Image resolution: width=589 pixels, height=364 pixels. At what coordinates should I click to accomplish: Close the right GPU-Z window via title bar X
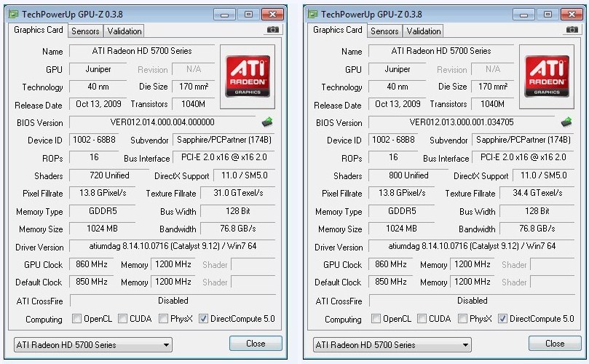[x=572, y=15]
